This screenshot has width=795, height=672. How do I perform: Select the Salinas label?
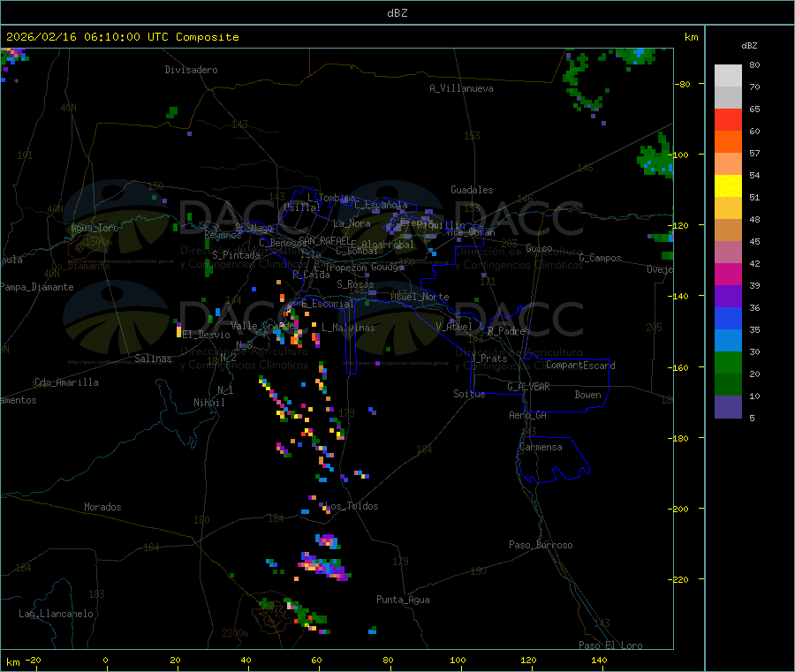tap(153, 359)
